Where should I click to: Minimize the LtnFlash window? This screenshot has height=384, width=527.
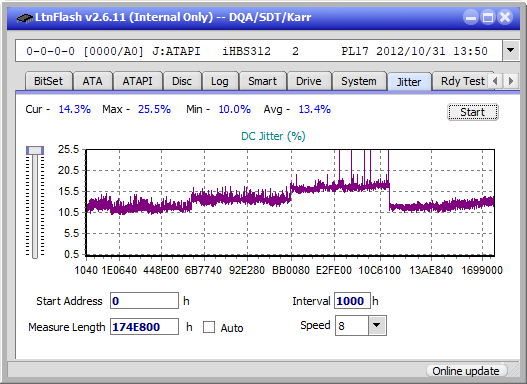(471, 17)
